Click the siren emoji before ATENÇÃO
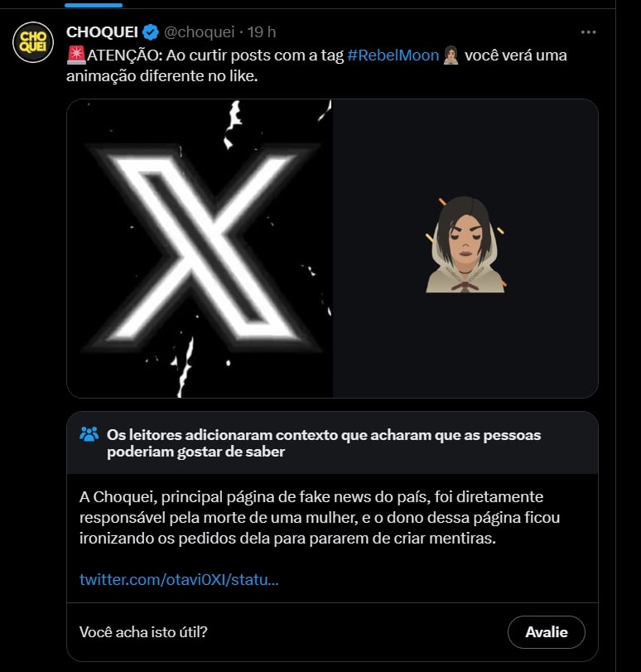641x672 pixels. point(77,56)
